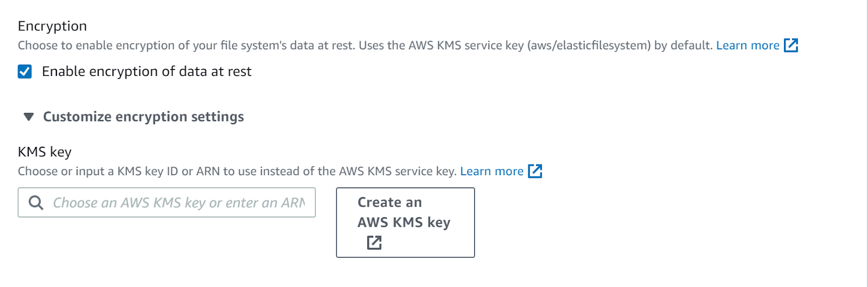Click external link icon inside Create KMS button
Viewport: 868px width, 287px height.
pyautogui.click(x=374, y=243)
